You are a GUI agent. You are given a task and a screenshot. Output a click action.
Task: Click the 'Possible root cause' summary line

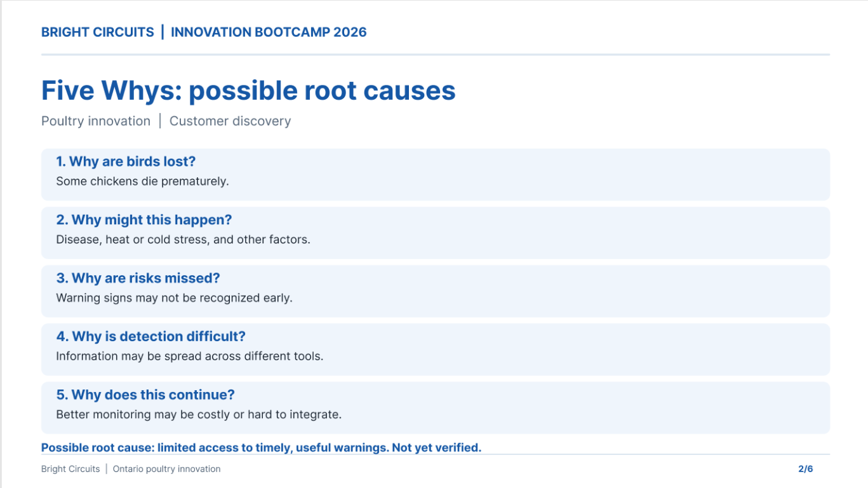(261, 447)
